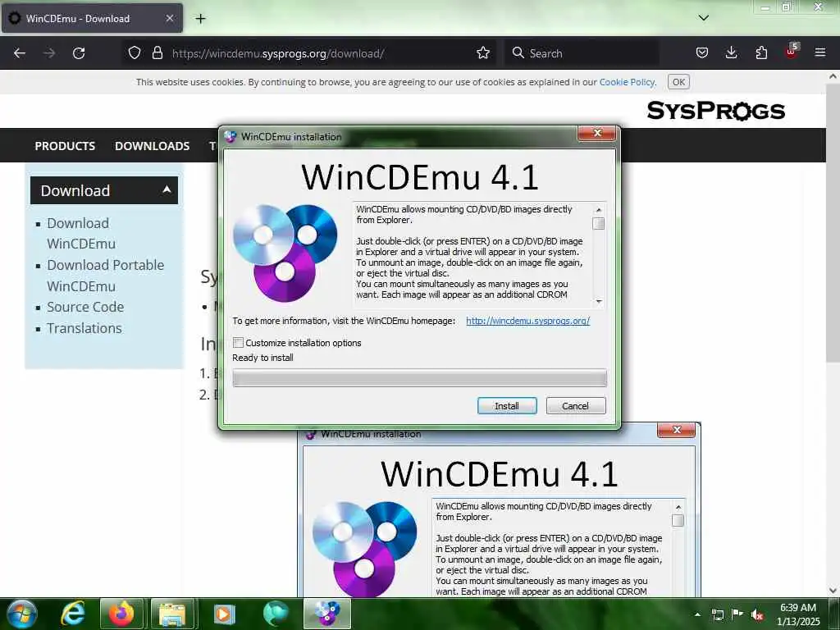Launch Internet Explorer from taskbar
840x630 pixels.
(x=72, y=614)
